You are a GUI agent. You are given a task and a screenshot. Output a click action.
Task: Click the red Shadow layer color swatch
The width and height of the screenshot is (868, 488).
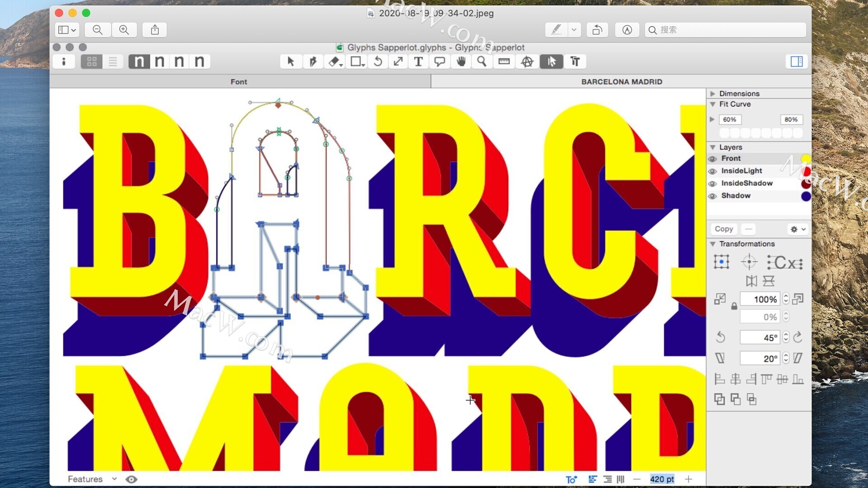[x=806, y=196]
